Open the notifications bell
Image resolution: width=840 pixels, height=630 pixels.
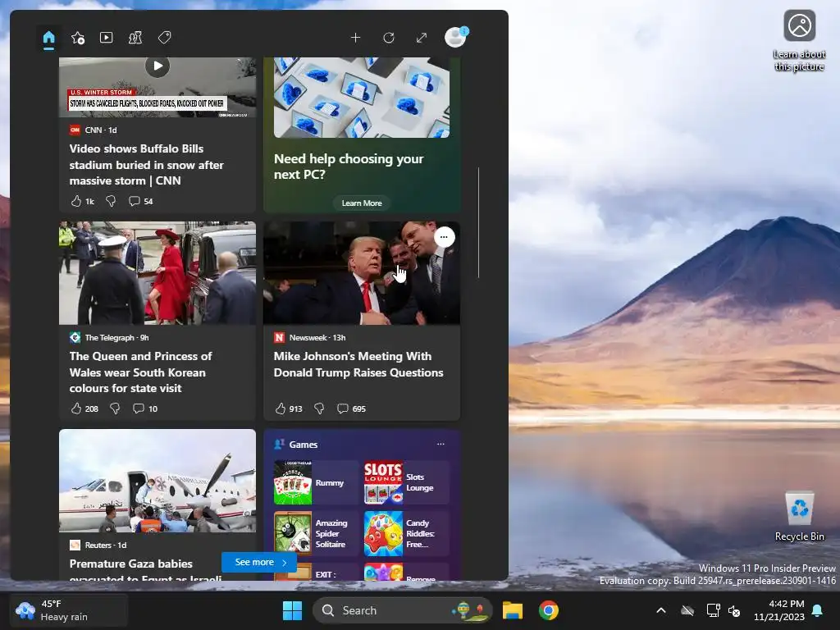[x=818, y=610]
